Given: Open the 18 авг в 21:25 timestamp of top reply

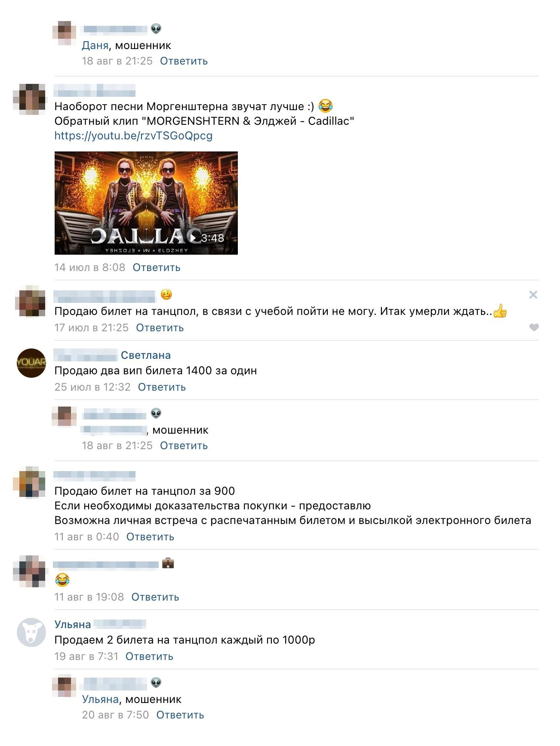Looking at the screenshot, I should point(117,61).
